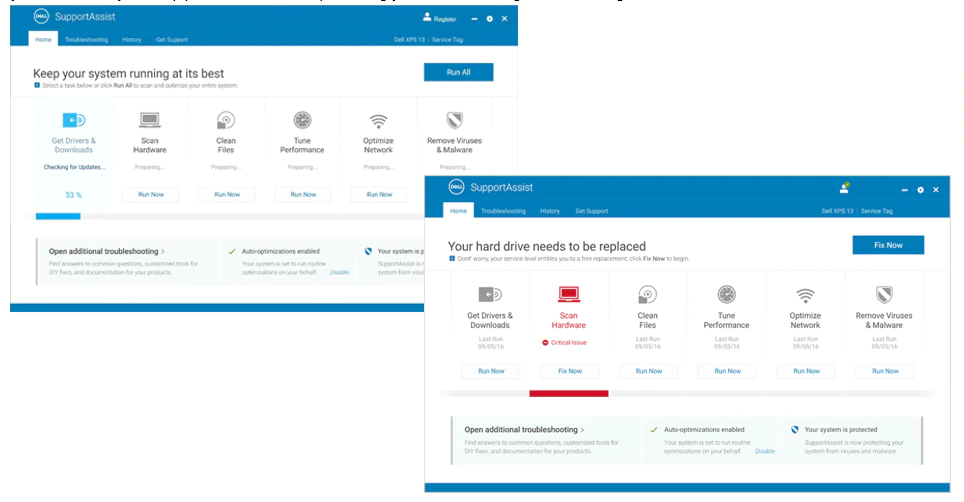Select Get Drivers & Downloads icon in back window
The width and height of the screenshot is (964, 502).
(x=74, y=120)
